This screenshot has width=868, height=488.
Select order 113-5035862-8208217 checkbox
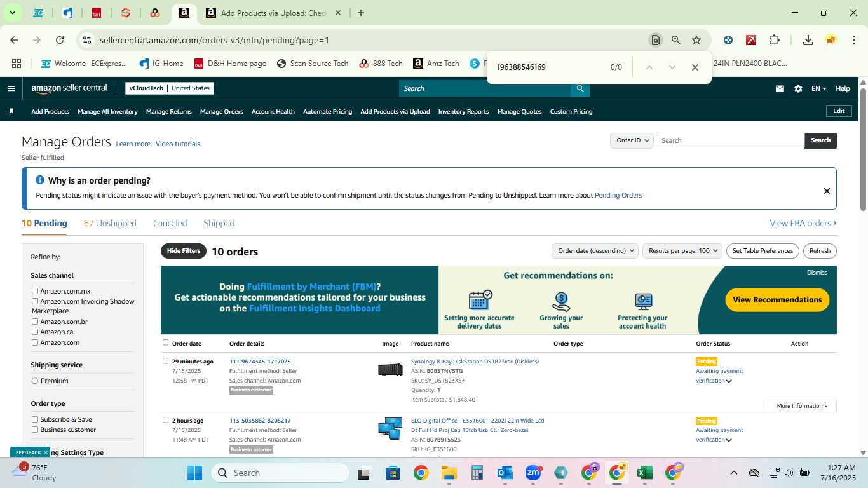tap(166, 420)
